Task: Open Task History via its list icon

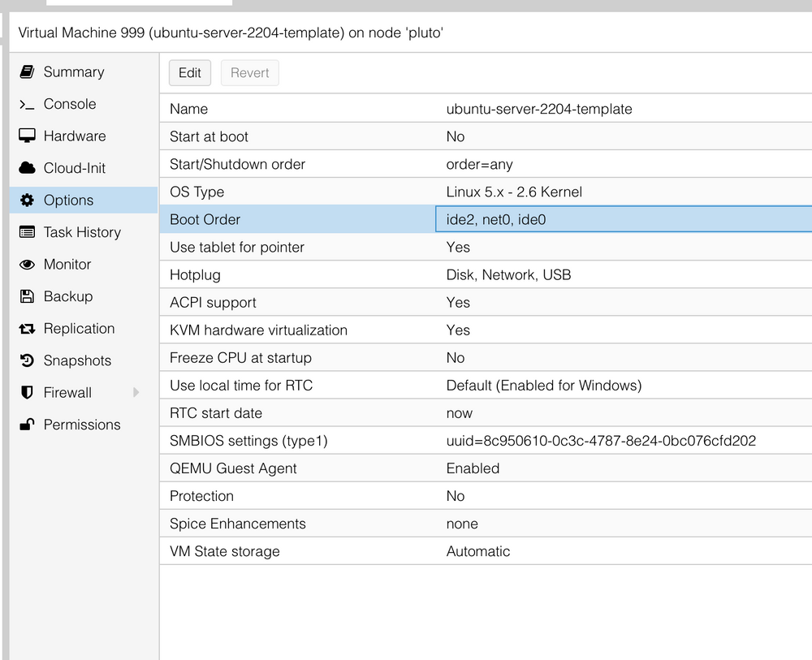Action: pos(28,232)
